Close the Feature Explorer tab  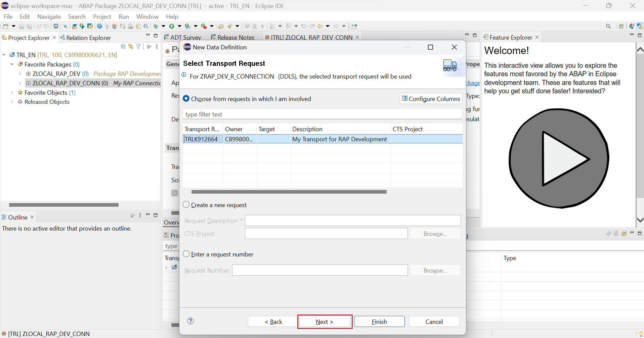(537, 37)
